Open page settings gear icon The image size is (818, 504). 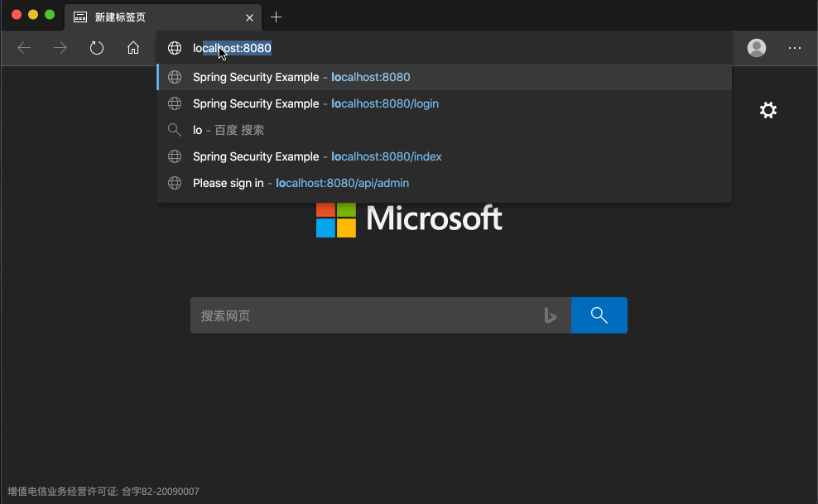click(768, 110)
